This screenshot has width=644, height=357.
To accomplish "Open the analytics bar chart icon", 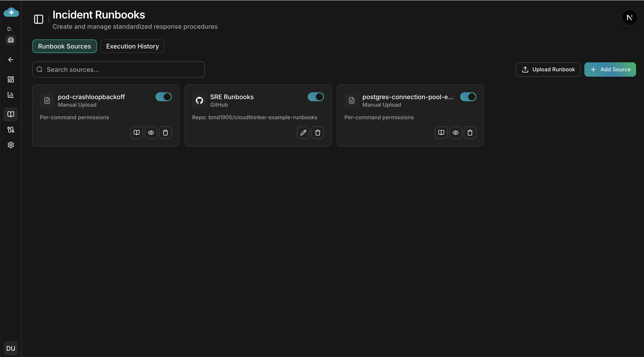I will click(10, 95).
